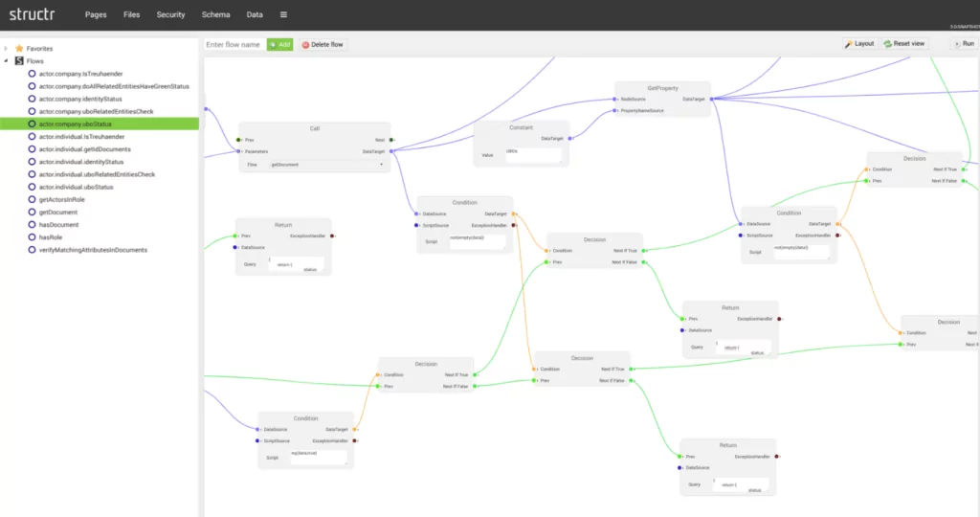The height and width of the screenshot is (517, 980).
Task: Click the Call node title
Action: [x=314, y=128]
